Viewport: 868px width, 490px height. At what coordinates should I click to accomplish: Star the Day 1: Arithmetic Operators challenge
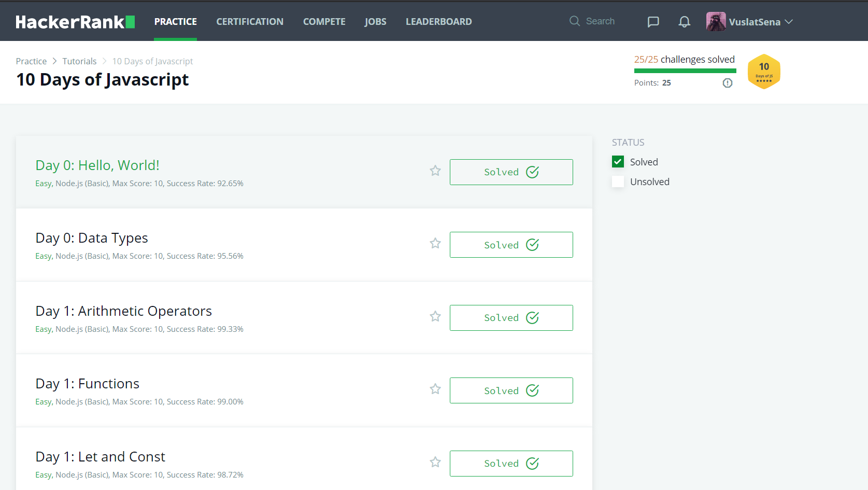pos(435,316)
